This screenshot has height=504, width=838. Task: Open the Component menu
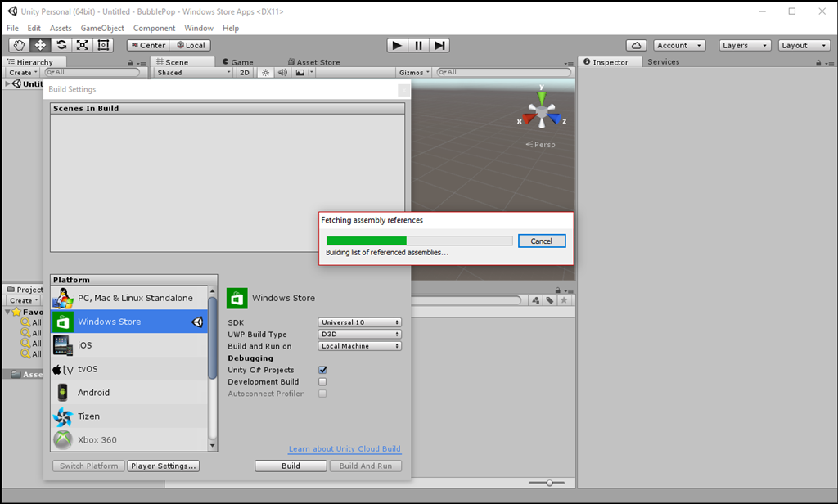point(154,28)
